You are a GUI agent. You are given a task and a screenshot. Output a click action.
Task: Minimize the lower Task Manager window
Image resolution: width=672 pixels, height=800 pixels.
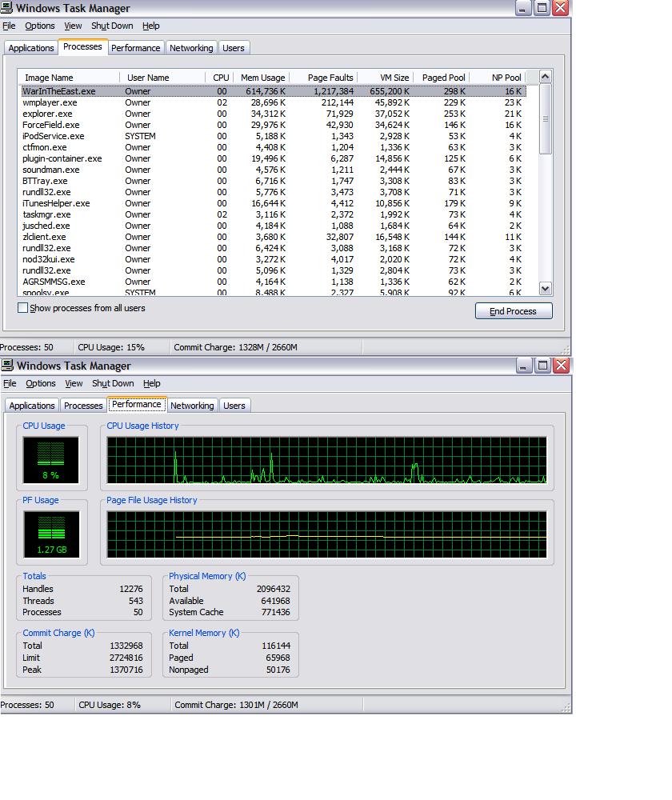(x=524, y=366)
